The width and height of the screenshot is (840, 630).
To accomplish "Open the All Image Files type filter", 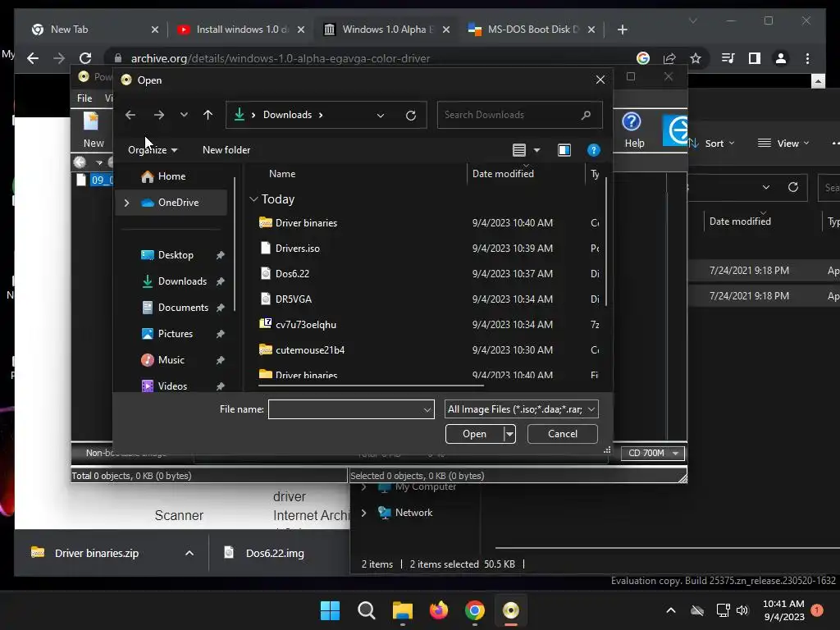I will 521,409.
